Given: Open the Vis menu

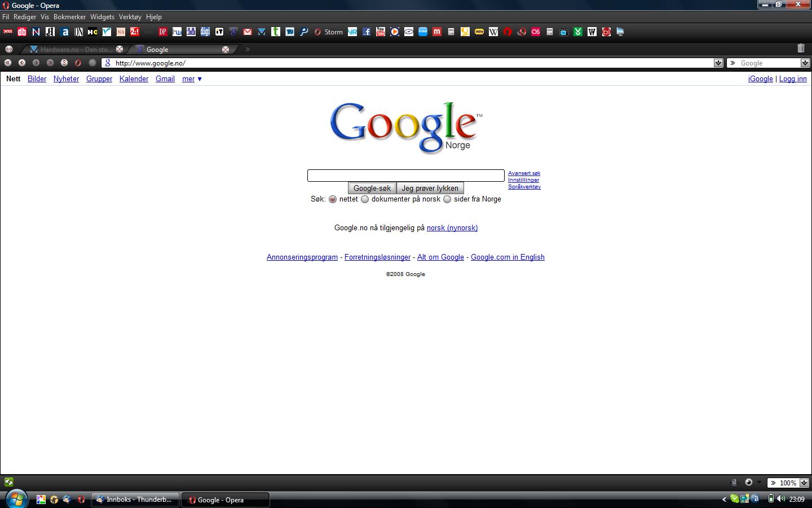Looking at the screenshot, I should point(45,17).
